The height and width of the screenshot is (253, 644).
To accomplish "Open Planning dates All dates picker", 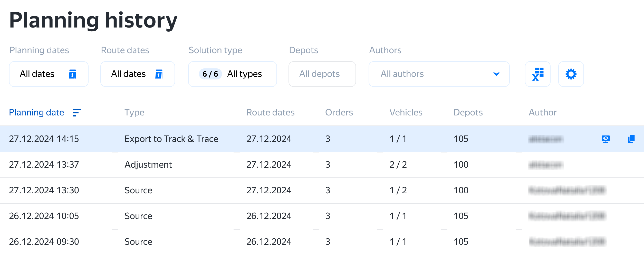I will pos(37,74).
